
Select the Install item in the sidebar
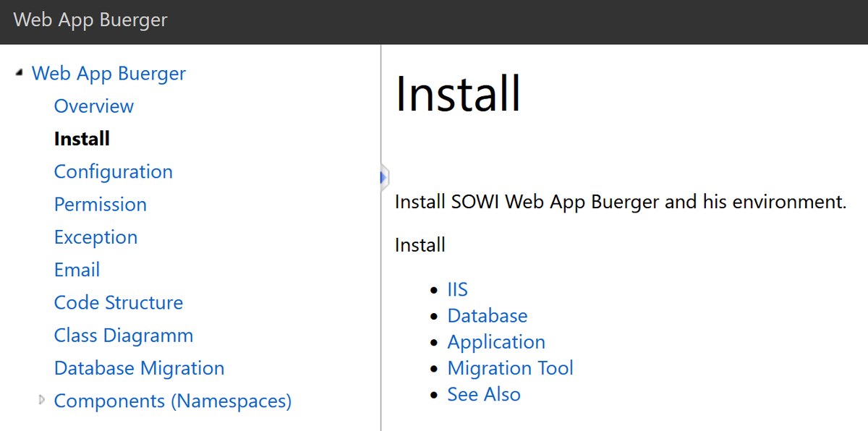click(82, 138)
